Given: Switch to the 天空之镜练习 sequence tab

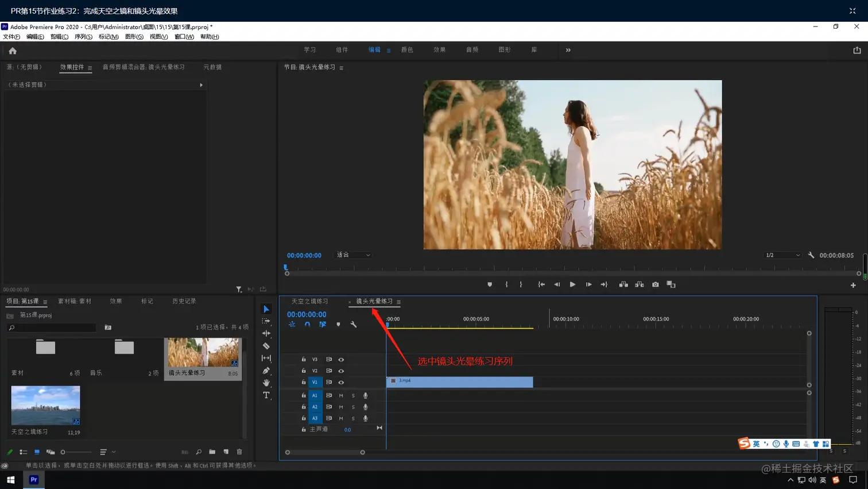Looking at the screenshot, I should tap(309, 301).
